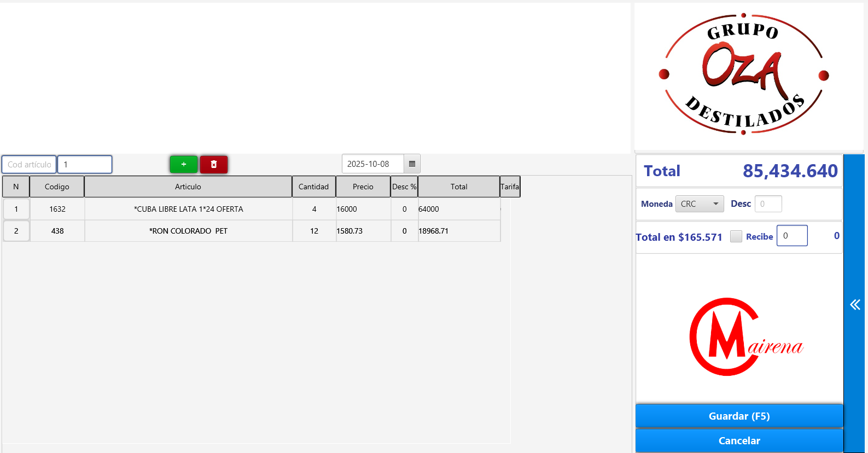Click the Recibe amount input box

[791, 236]
